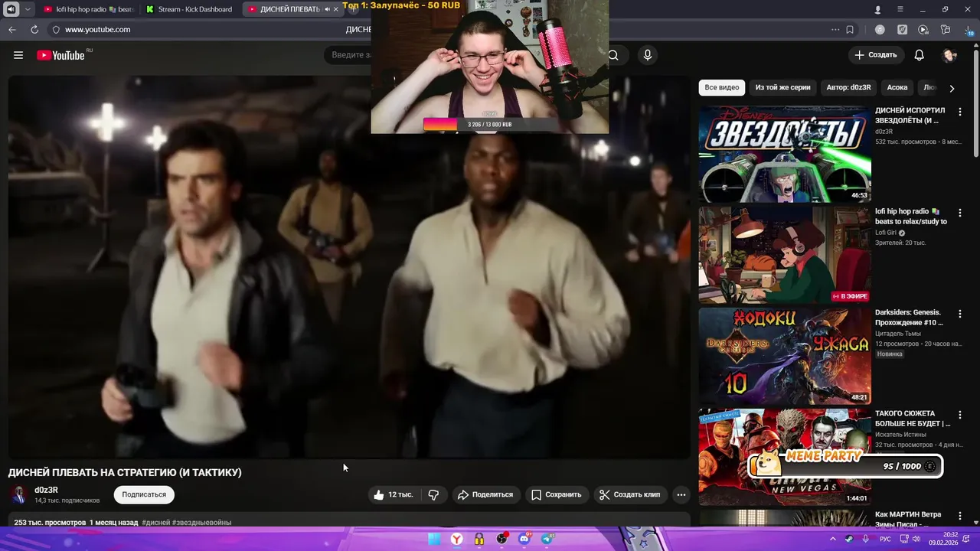Open Discord on the taskbar
The image size is (980, 551).
pyautogui.click(x=525, y=539)
